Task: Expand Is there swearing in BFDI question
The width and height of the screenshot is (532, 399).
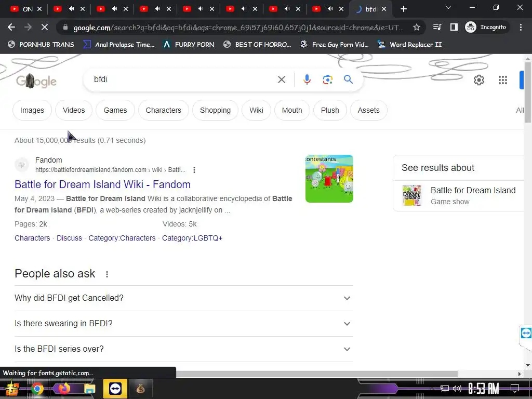Action: click(x=183, y=323)
